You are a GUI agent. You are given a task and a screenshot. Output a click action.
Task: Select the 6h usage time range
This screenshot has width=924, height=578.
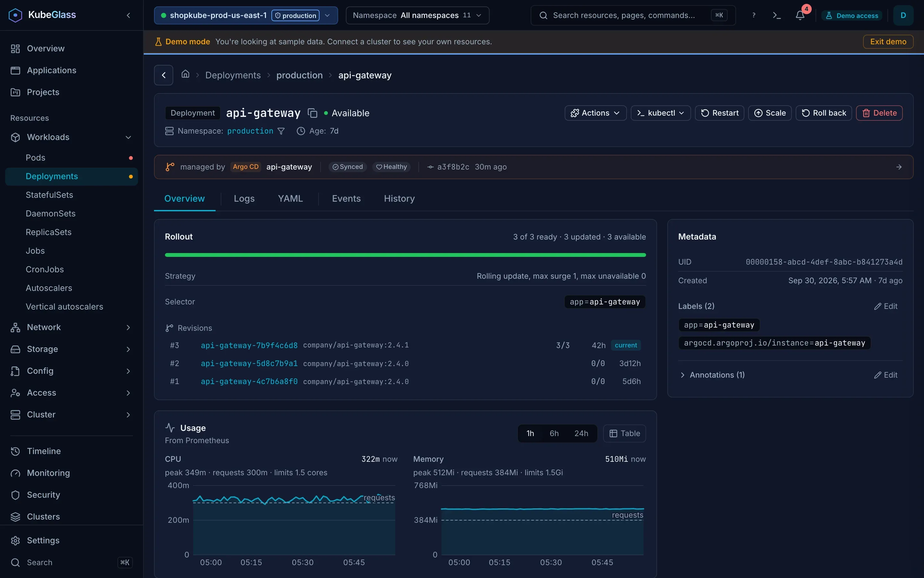pos(554,433)
